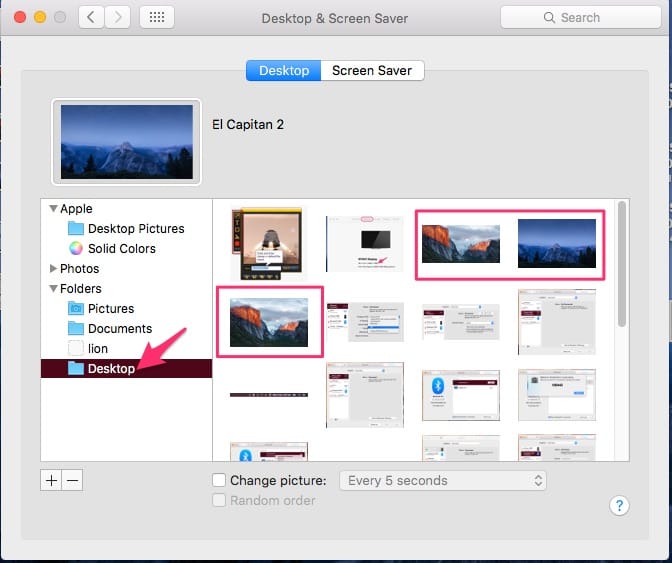Show all preferences grid icon
Image resolution: width=672 pixels, height=563 pixels.
pos(157,18)
